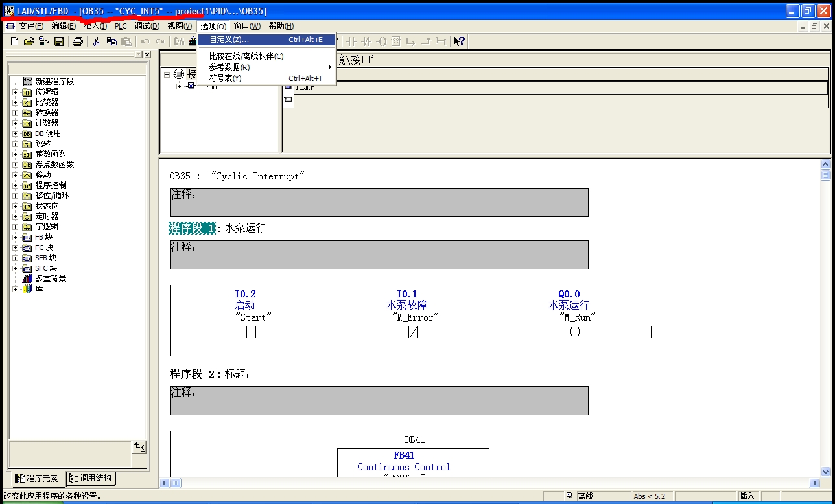
Task: Insert an output coil from the toolbar
Action: pyautogui.click(x=381, y=41)
